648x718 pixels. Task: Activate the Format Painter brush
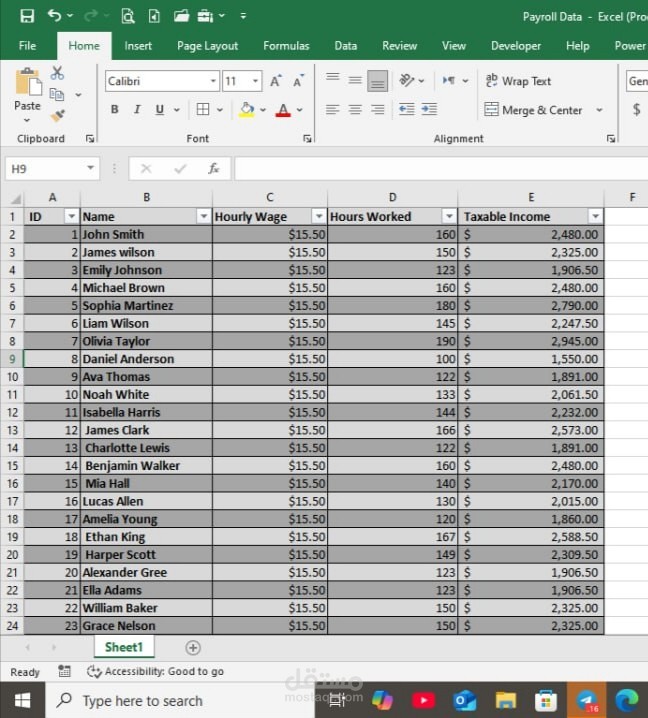click(58, 115)
